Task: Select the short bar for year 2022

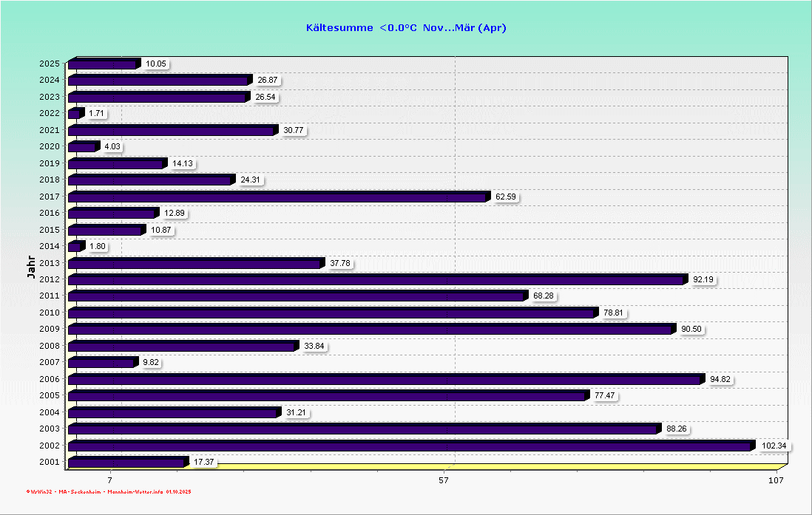Action: pyautogui.click(x=75, y=114)
